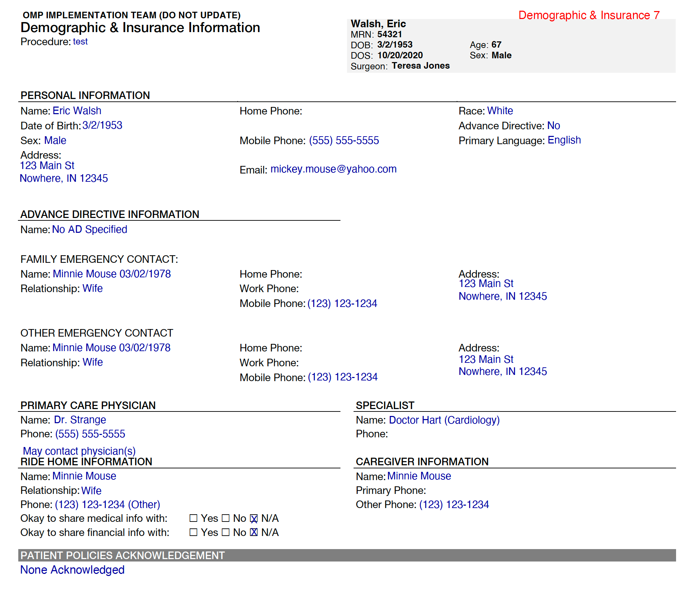
Task: Click Age value 67 in header
Action: pos(496,44)
